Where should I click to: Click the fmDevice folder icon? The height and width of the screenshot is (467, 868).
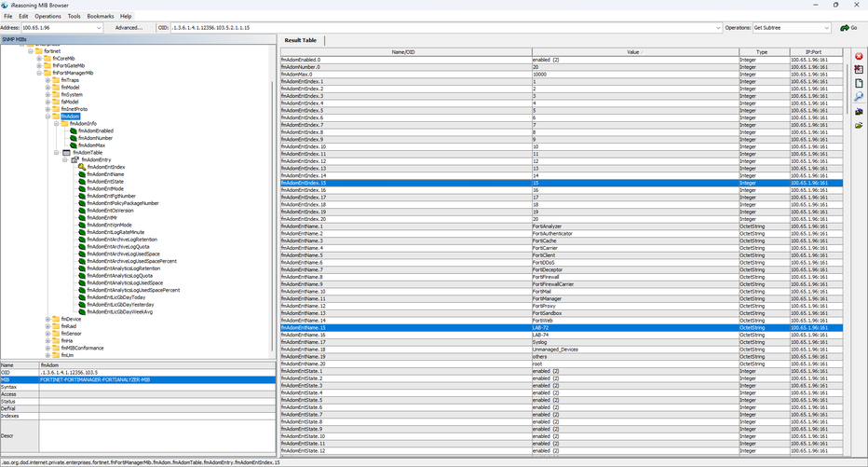coord(56,319)
